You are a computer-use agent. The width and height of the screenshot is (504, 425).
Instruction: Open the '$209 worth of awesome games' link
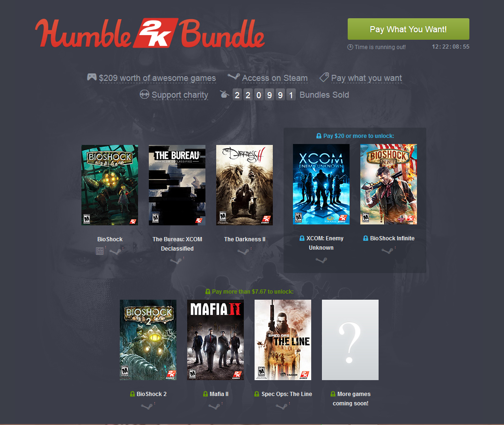[158, 78]
